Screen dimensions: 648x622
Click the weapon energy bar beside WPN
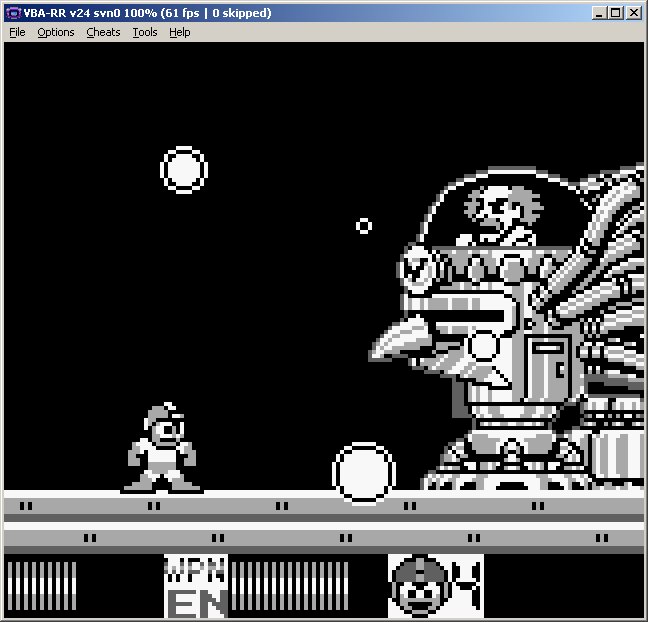(x=289, y=586)
